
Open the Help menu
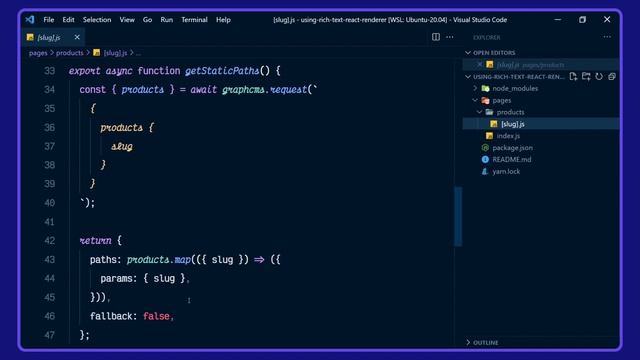pos(223,20)
